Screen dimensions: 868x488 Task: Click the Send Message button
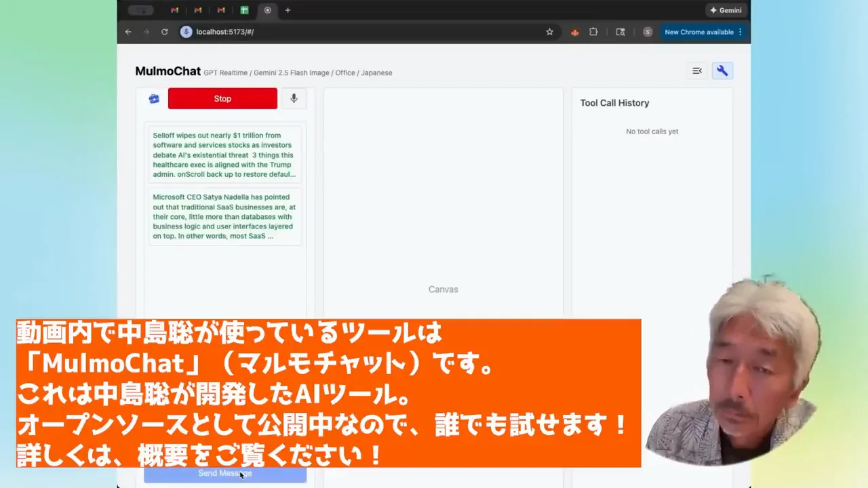click(x=225, y=474)
